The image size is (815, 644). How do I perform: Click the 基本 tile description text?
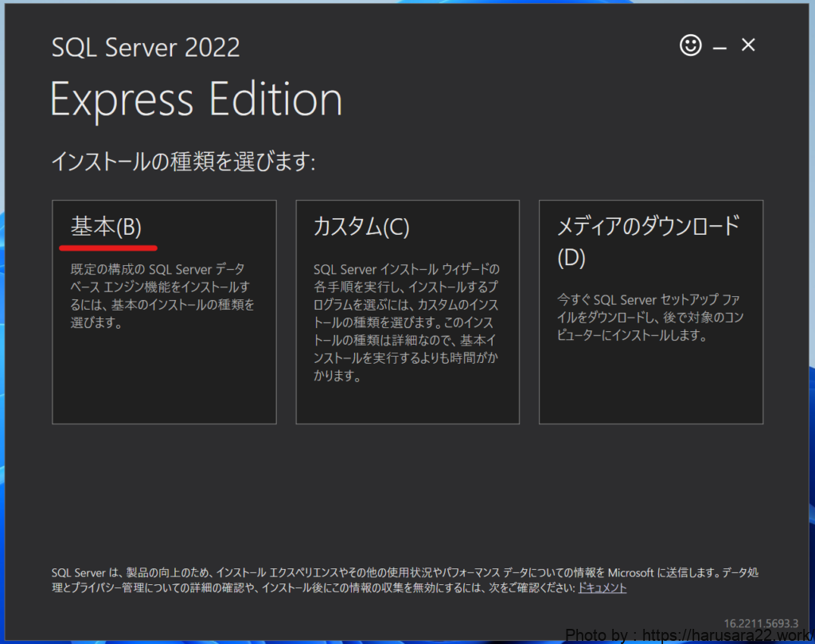[x=162, y=295]
